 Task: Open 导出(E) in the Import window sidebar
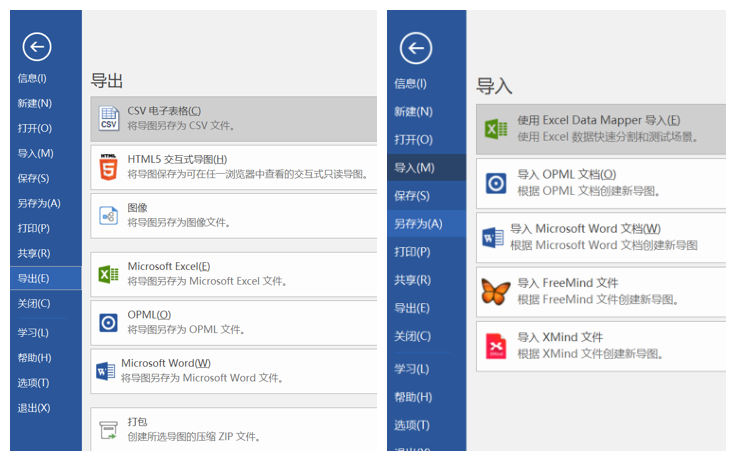(x=412, y=308)
